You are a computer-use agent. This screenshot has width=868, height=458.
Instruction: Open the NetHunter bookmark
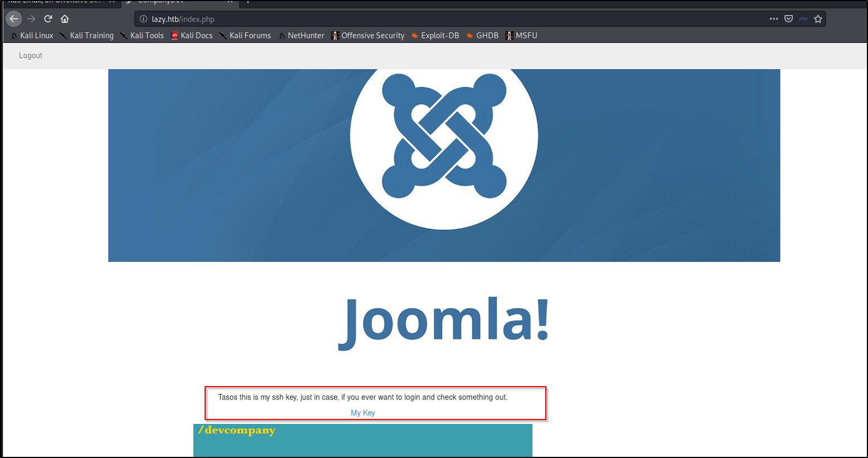coord(302,35)
